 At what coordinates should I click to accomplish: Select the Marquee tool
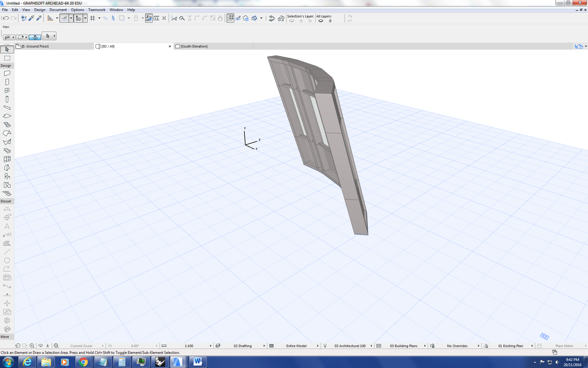click(x=7, y=58)
